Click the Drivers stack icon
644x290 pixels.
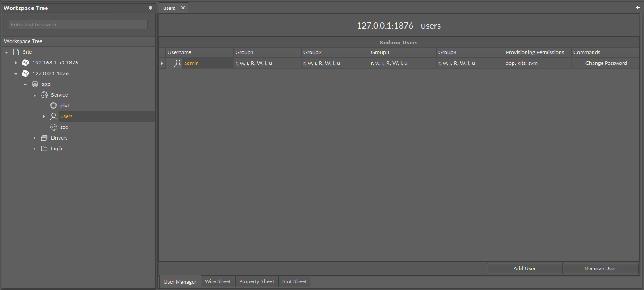(x=44, y=138)
